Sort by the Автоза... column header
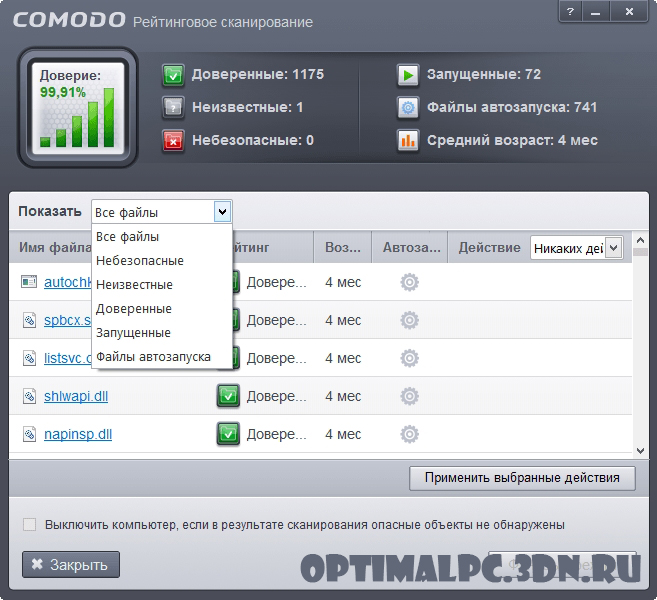Screen dimensions: 657x600 (411, 247)
